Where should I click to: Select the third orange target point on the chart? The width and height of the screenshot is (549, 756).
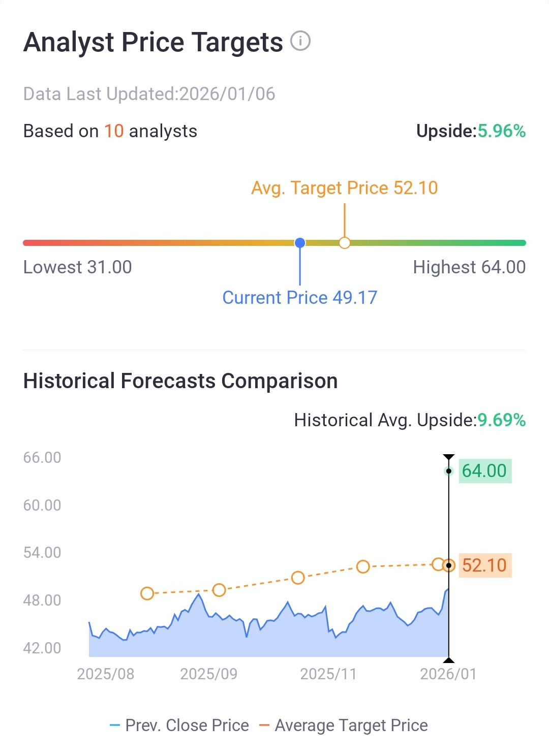click(x=298, y=578)
